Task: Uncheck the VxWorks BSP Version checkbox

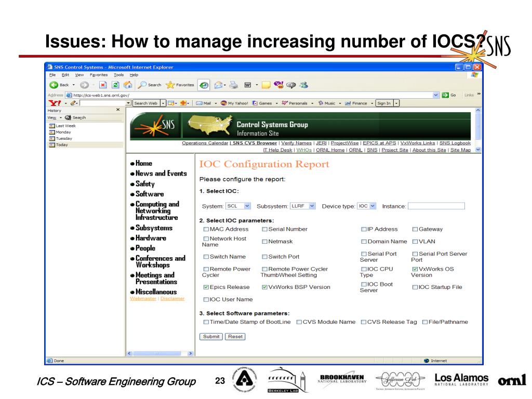Action: tap(264, 287)
